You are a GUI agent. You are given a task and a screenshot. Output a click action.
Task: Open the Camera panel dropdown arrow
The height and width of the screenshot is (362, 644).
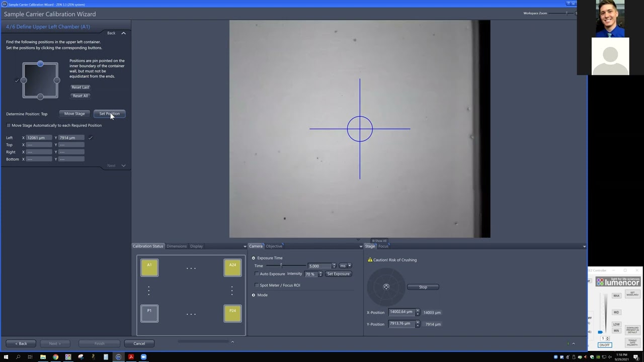pyautogui.click(x=361, y=246)
